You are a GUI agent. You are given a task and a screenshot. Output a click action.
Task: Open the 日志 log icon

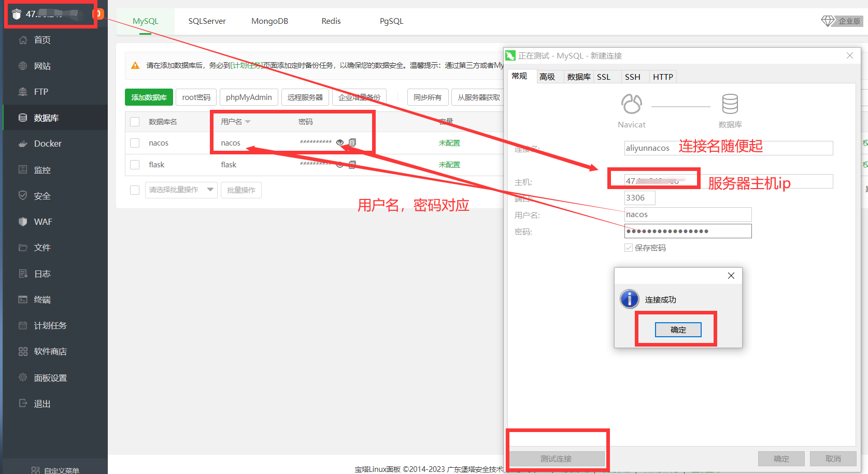[23, 274]
